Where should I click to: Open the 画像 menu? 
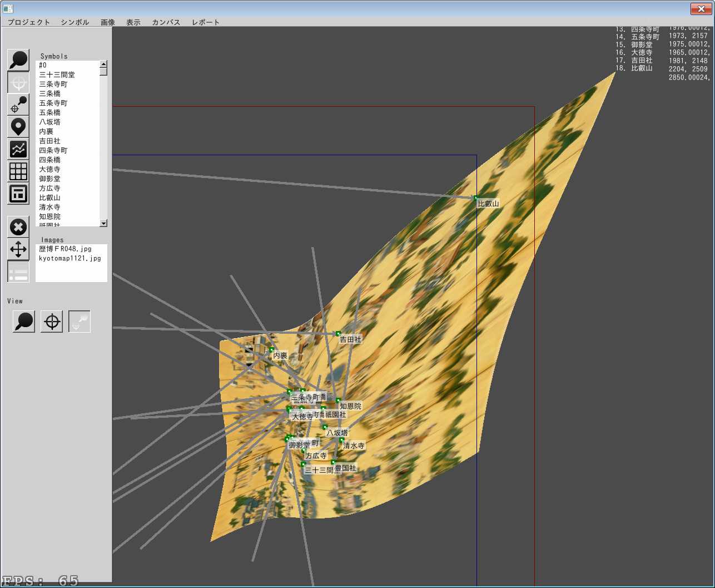(108, 22)
